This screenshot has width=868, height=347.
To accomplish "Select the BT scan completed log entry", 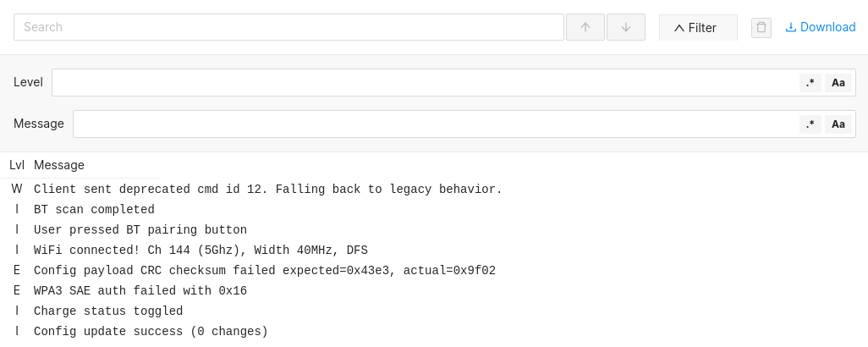I will pos(94,210).
